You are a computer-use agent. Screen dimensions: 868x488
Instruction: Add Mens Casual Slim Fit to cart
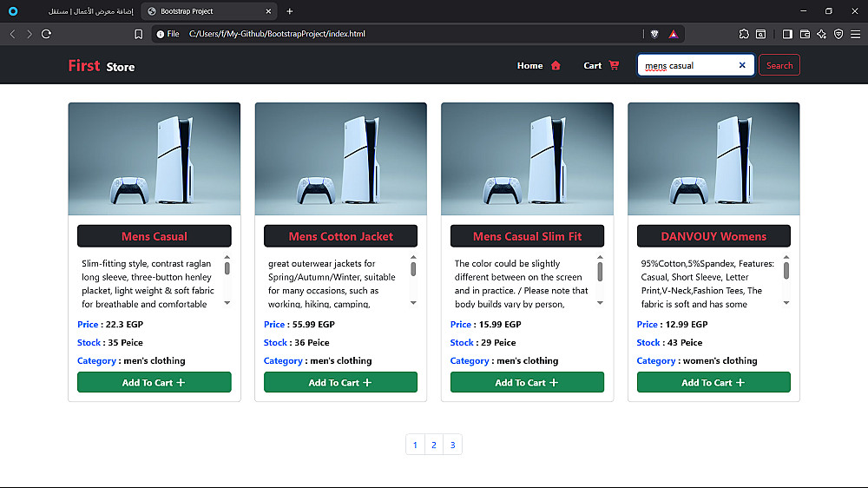coord(527,382)
